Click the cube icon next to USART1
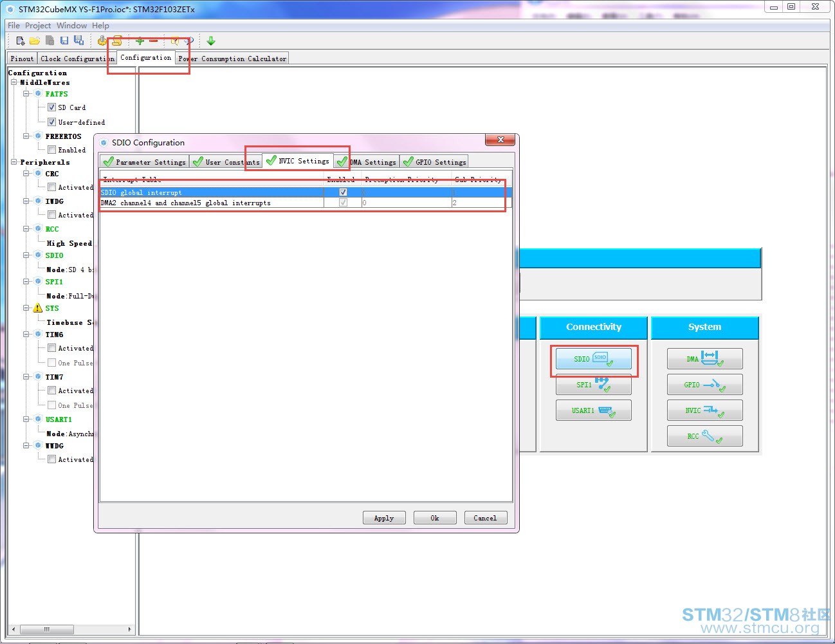Image resolution: width=835 pixels, height=644 pixels. 38,419
